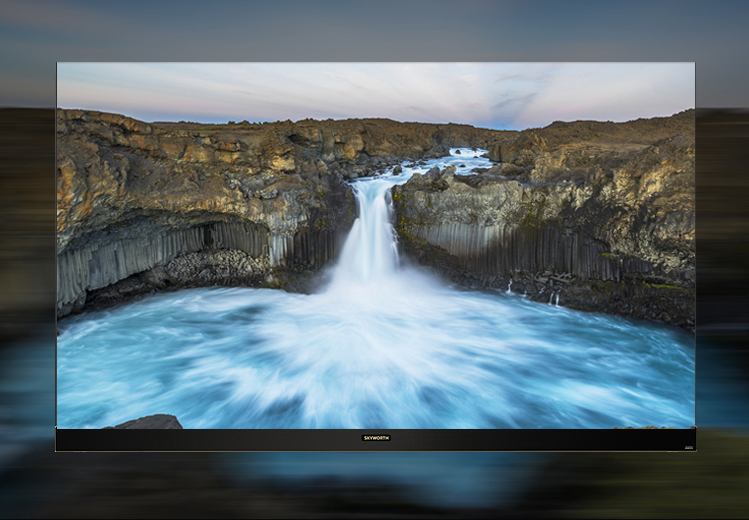Click the small waterfall trickle on right cliff
This screenshot has width=749, height=520.
point(553,298)
